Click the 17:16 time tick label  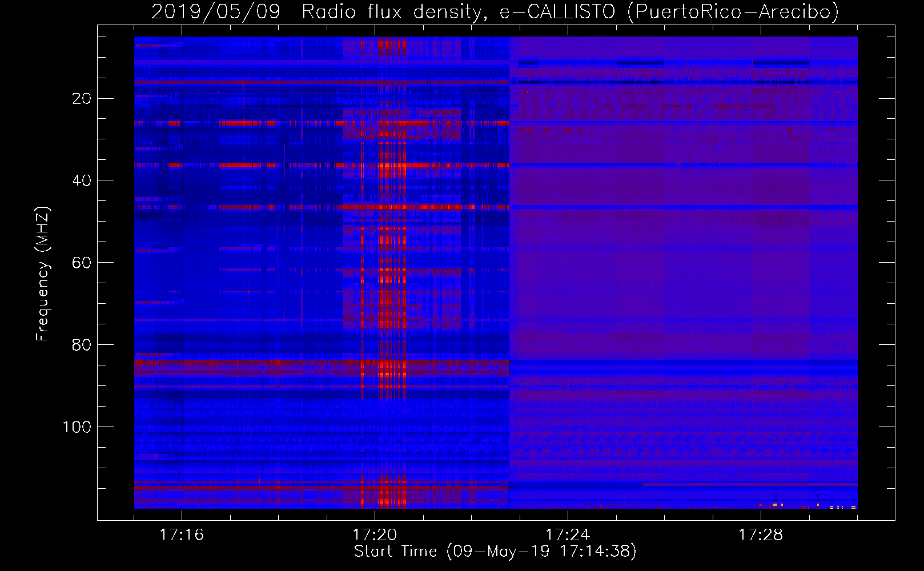click(x=182, y=535)
